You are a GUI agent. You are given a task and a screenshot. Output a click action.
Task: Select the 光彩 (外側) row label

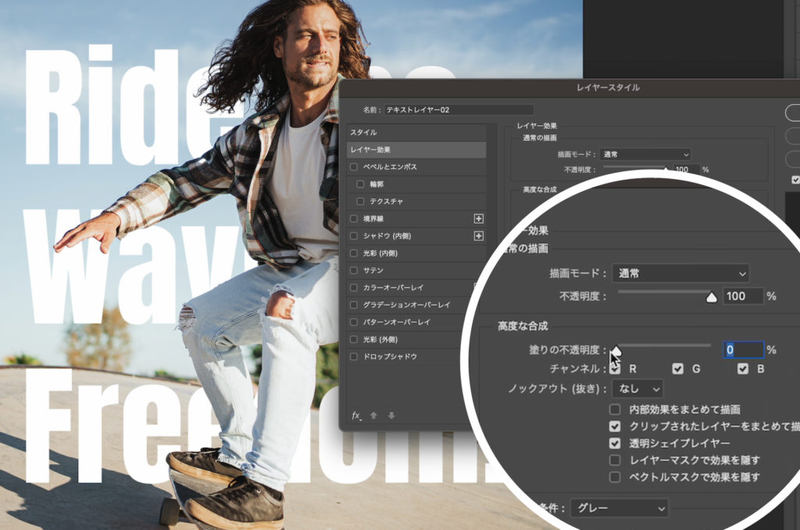coord(381,340)
